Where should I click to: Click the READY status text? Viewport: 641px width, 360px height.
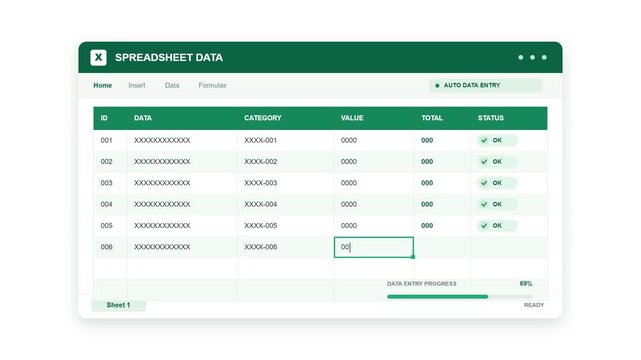tap(534, 305)
